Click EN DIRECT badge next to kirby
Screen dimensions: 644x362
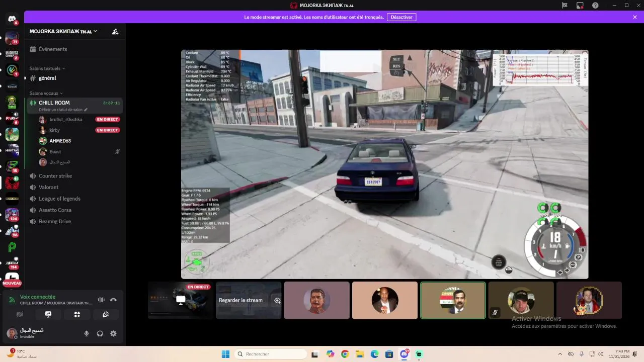coord(108,130)
